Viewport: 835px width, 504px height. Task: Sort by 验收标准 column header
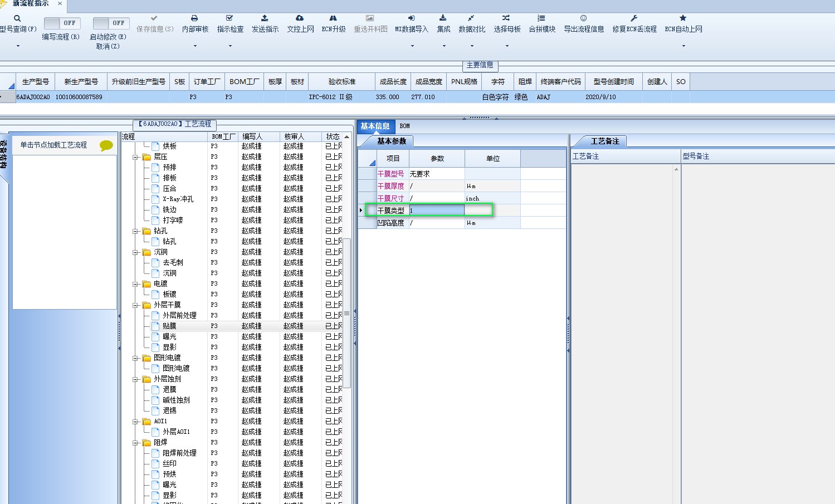click(x=341, y=81)
